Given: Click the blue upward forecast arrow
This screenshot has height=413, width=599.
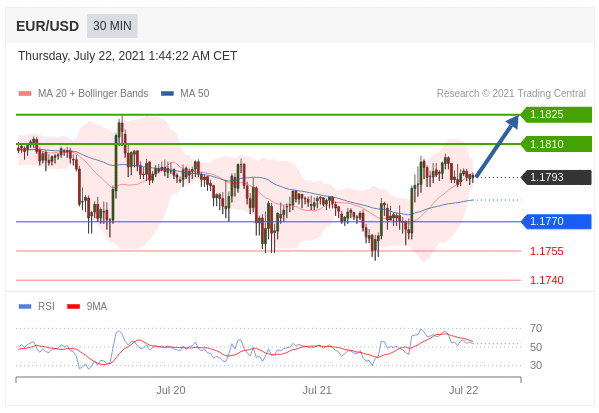Looking at the screenshot, I should 497,146.
